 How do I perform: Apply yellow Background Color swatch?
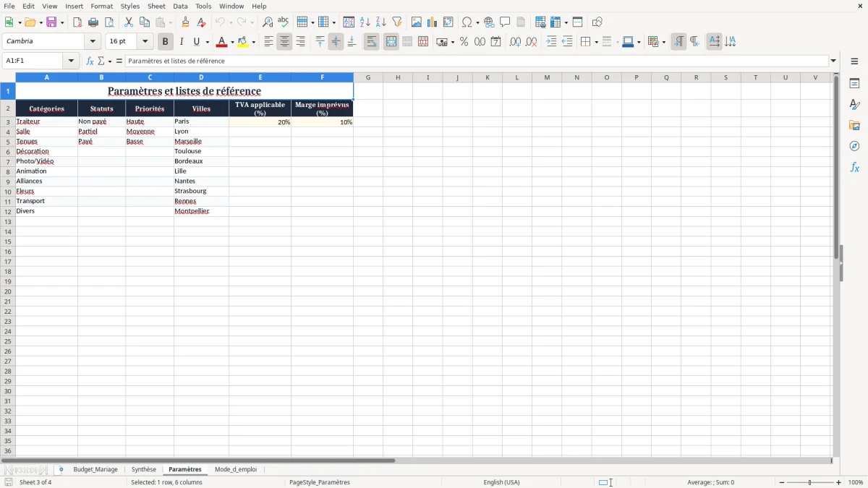(x=242, y=42)
